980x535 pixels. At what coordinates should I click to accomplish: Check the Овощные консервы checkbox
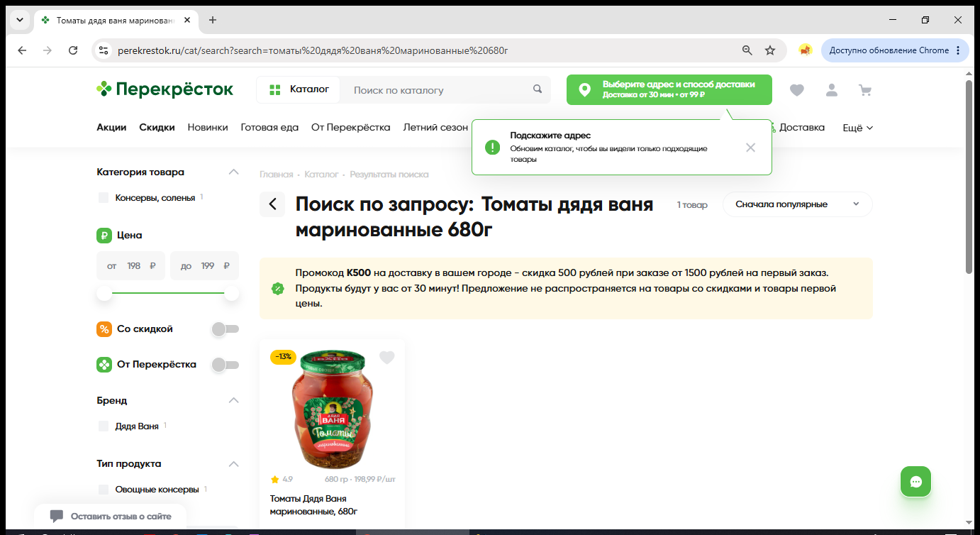tap(104, 490)
